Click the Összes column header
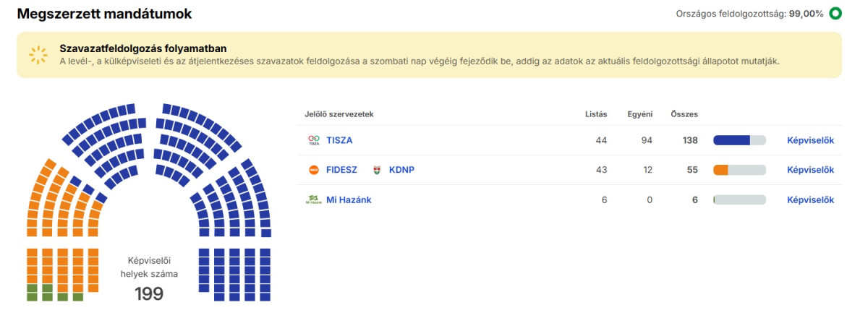The image size is (868, 318). (684, 114)
